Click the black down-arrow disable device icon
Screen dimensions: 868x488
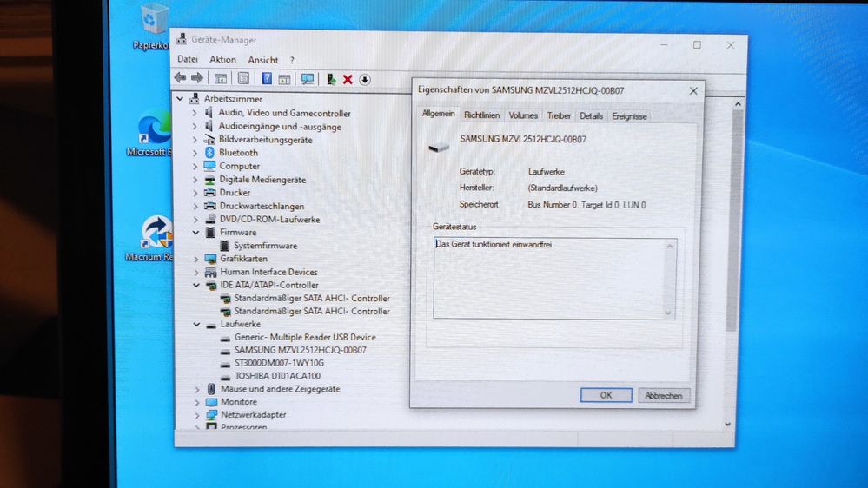[x=365, y=80]
